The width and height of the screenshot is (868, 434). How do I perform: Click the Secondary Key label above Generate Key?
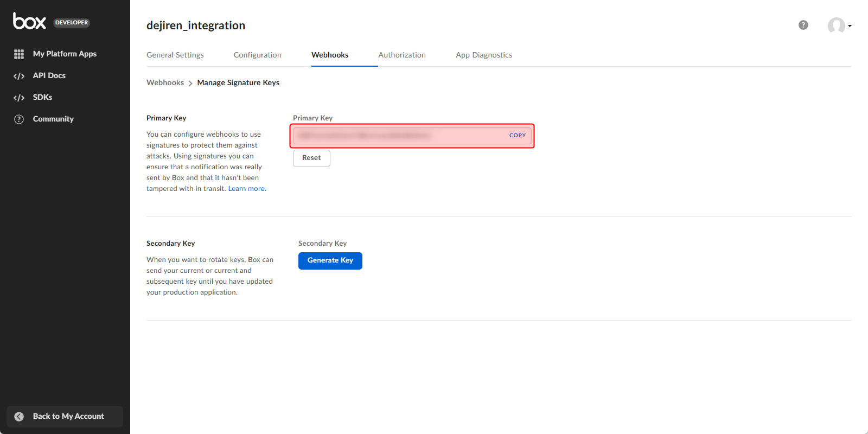click(322, 243)
